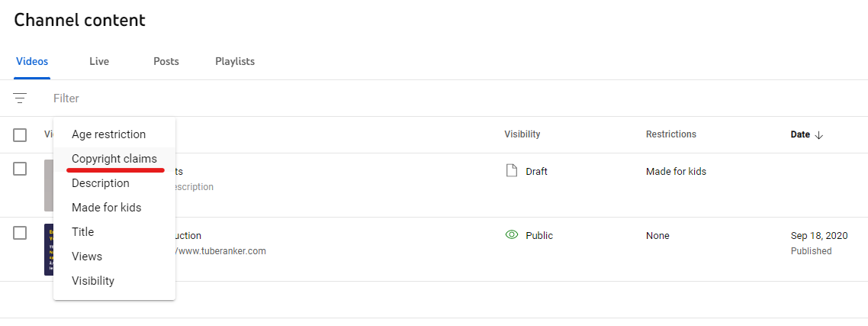Click the green Public eye icon
The height and width of the screenshot is (326, 868).
point(512,235)
